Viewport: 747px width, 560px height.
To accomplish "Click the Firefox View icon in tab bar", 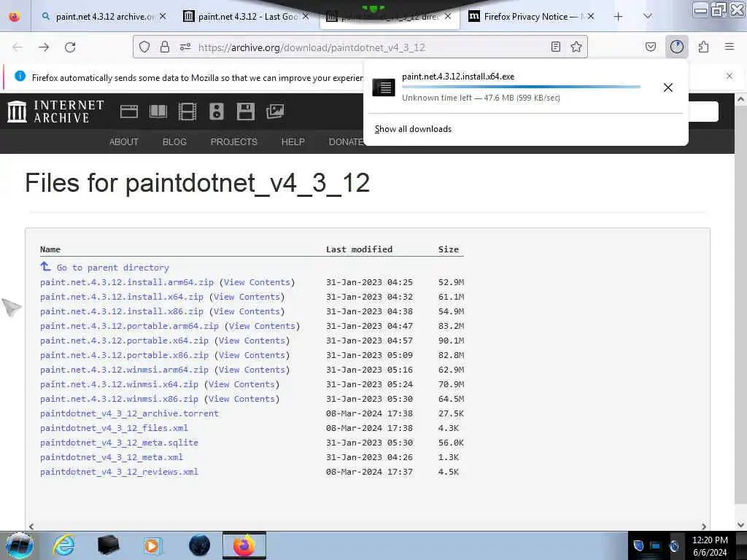I will tap(15, 17).
